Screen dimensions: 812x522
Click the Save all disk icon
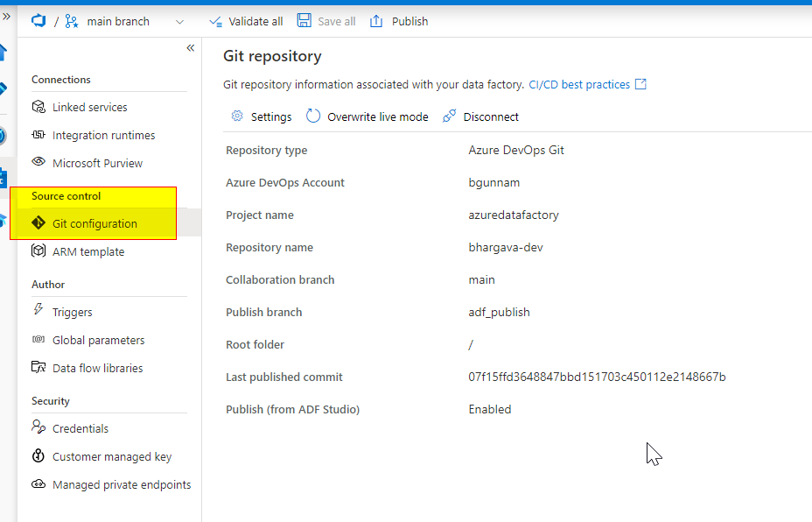point(304,20)
